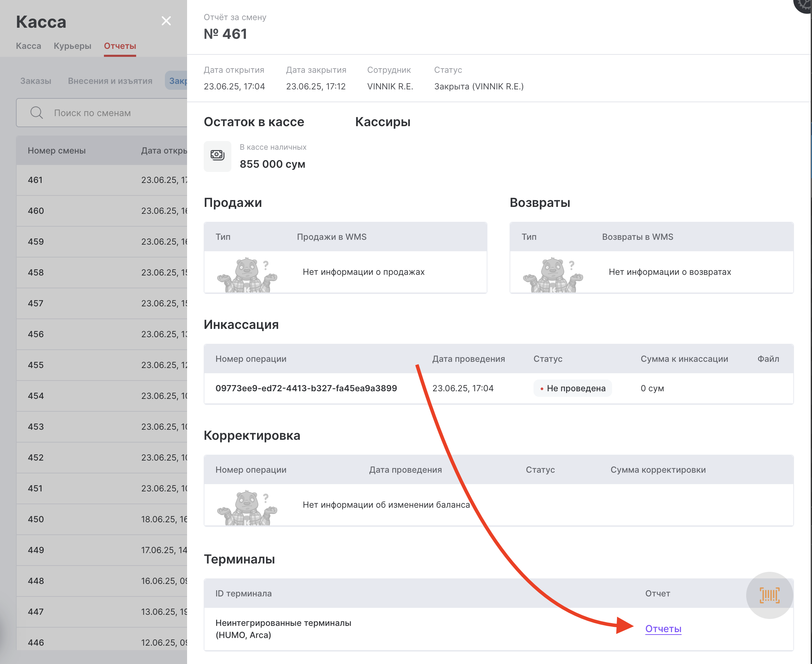Switch to the Курьеры tab

(x=72, y=46)
